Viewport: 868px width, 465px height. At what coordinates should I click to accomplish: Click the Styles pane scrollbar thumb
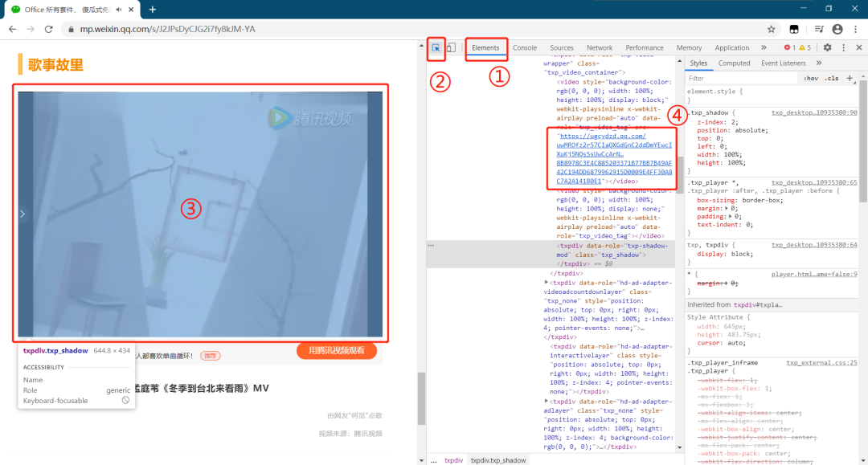tap(863, 141)
